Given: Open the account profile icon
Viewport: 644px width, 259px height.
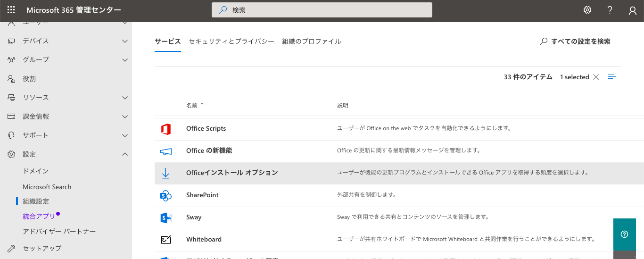Looking at the screenshot, I should [x=633, y=10].
